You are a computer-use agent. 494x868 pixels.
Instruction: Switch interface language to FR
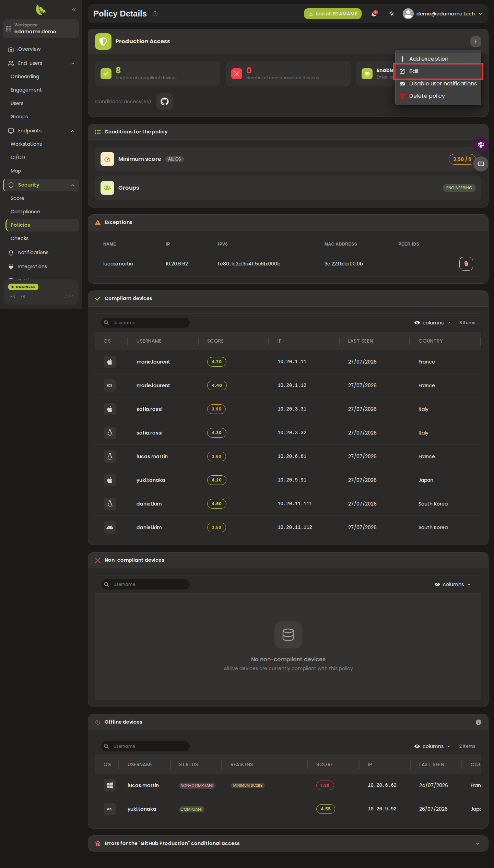23,297
